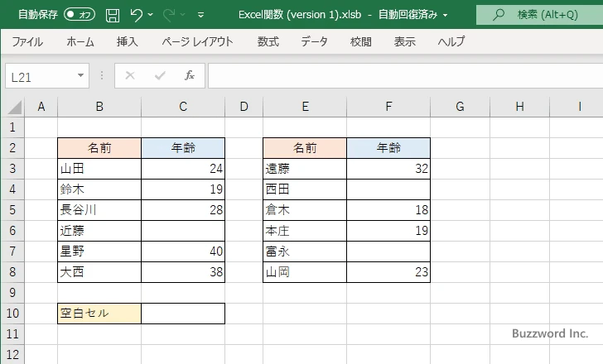Select the 空白セル label cell
The image size is (603, 364).
click(99, 314)
